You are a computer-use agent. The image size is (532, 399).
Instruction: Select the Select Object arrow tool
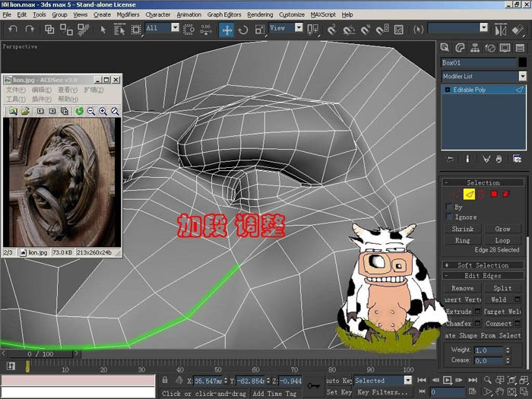tap(103, 30)
